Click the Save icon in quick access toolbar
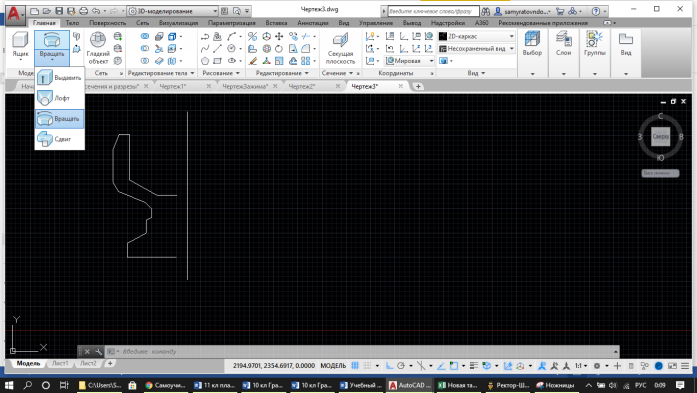 (x=59, y=11)
